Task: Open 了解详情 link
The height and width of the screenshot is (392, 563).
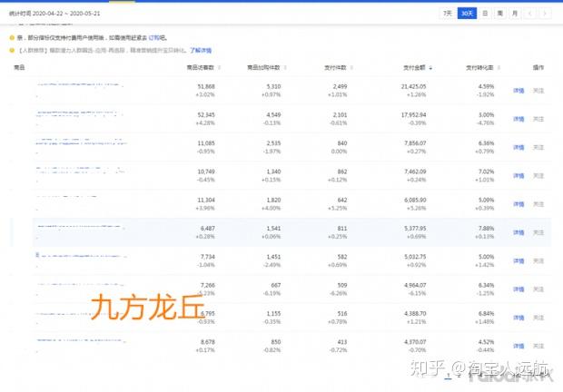Action: pos(201,50)
